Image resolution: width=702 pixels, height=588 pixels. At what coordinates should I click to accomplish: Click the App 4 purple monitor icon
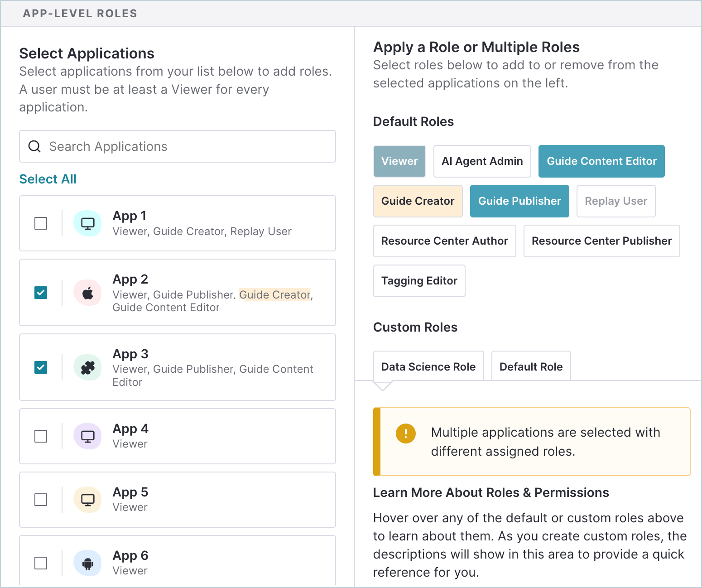pyautogui.click(x=87, y=436)
